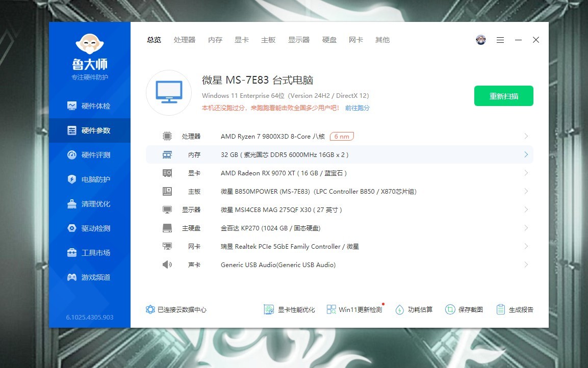Image resolution: width=588 pixels, height=368 pixels.
Task: Click the Generic USB Audio text
Action: tap(278, 265)
